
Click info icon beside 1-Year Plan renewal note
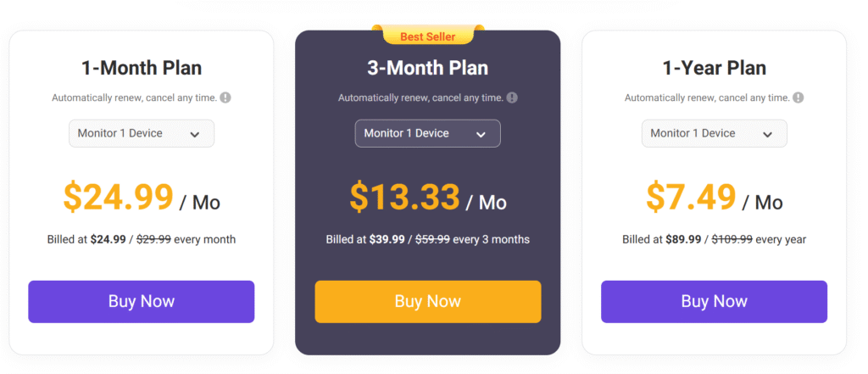pos(798,98)
